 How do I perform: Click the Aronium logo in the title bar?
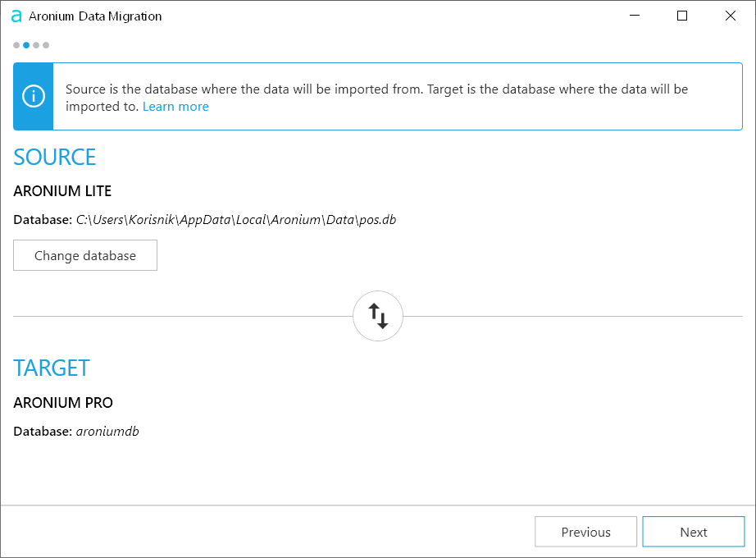(x=16, y=15)
